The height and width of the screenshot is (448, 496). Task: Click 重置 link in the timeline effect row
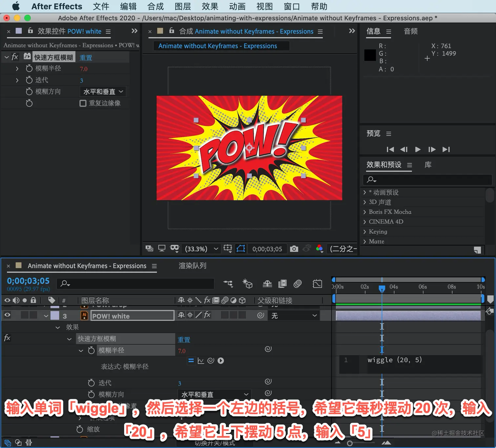pyautogui.click(x=184, y=339)
